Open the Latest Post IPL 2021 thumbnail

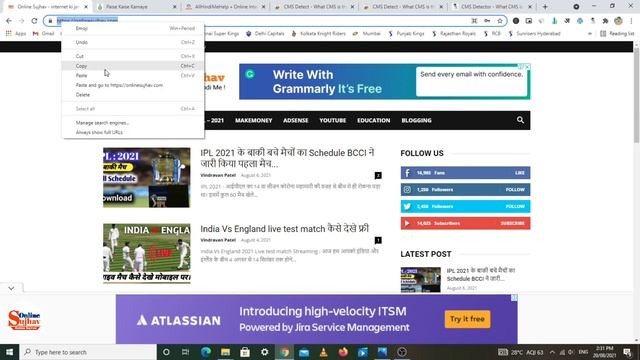(x=420, y=280)
